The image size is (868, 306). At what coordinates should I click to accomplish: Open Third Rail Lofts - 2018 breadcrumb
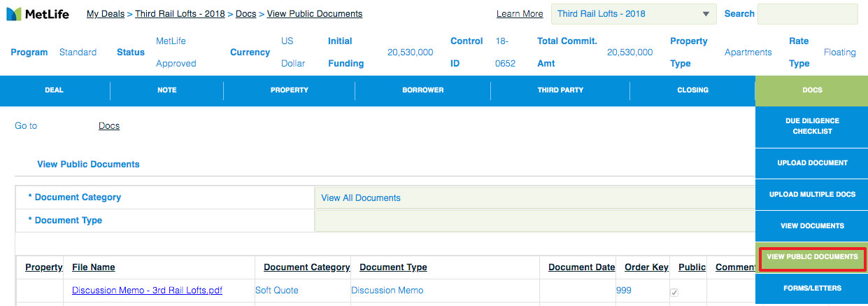[x=180, y=14]
